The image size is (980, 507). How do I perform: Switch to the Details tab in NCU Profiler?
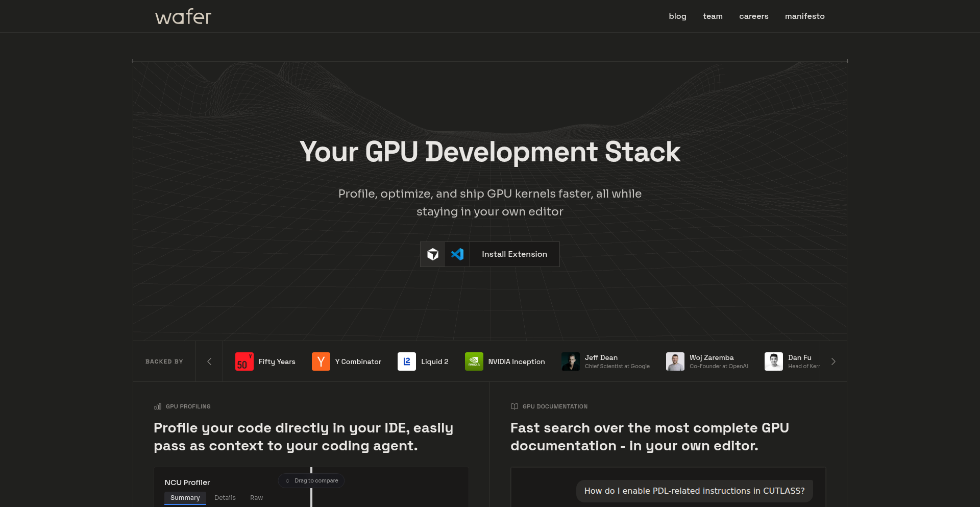pyautogui.click(x=225, y=498)
